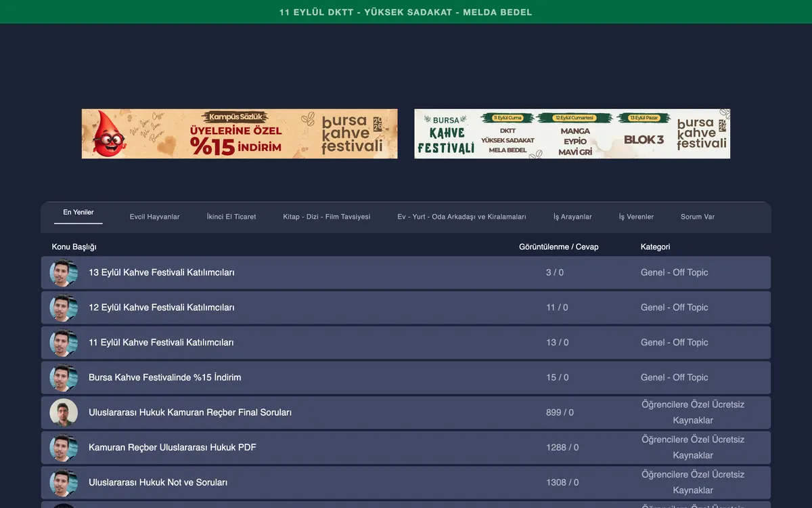
Task: Click Genel - Off Topic on 12 Eylül row
Action: pos(675,308)
